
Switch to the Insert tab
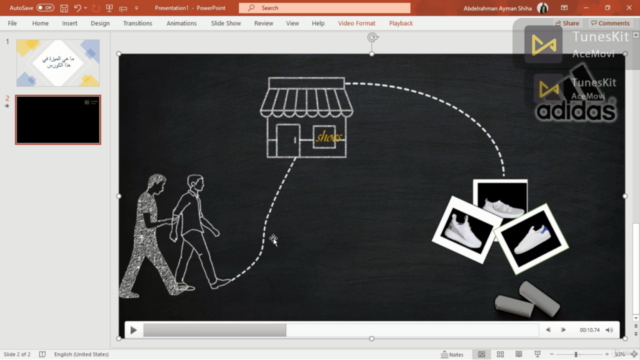click(69, 23)
